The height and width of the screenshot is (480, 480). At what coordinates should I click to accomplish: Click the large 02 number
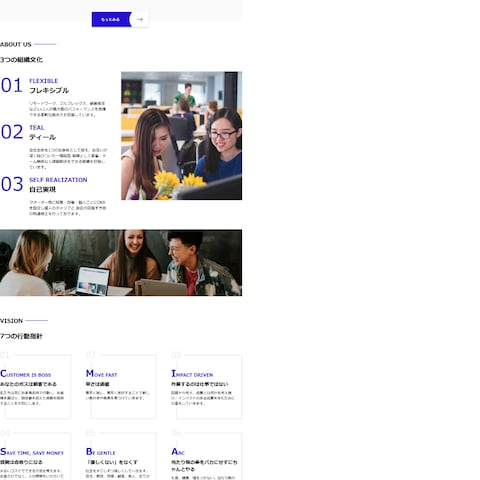pyautogui.click(x=12, y=132)
